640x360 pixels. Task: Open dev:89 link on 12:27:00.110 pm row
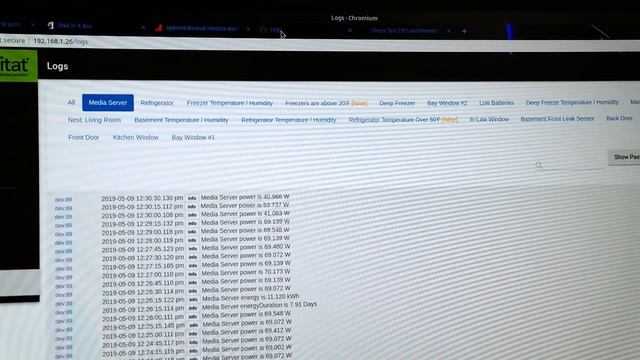[x=64, y=278]
